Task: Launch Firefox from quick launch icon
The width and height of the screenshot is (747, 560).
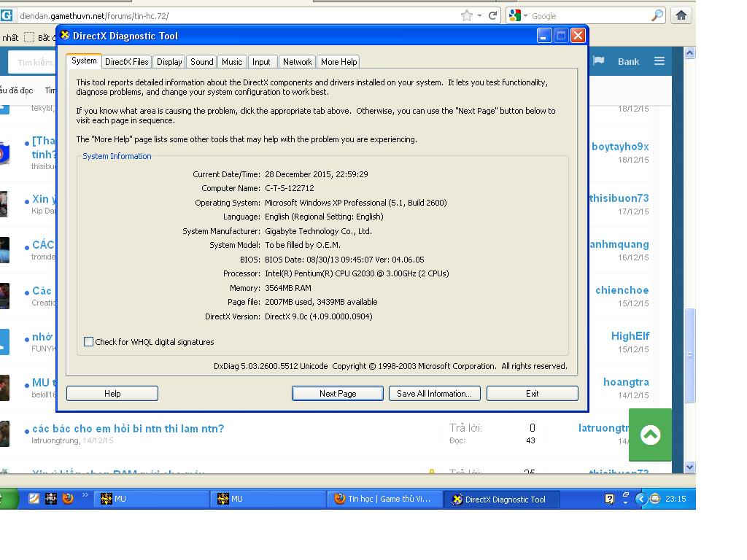Action: [68, 498]
